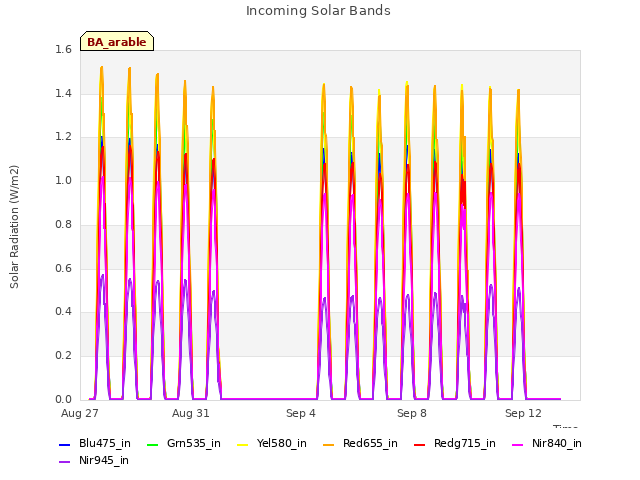Click the 0.6 y-axis tick label
Screen dimensions: 640x480
[x=63, y=268]
